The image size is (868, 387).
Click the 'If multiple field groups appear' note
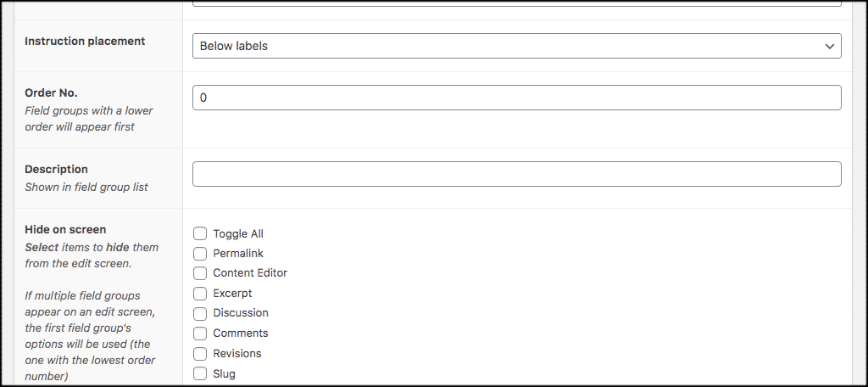point(90,336)
